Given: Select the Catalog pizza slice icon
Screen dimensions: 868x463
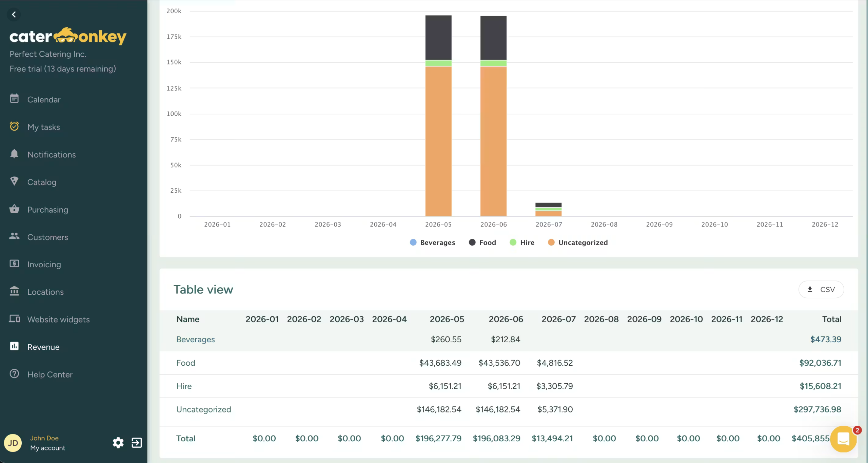Looking at the screenshot, I should click(14, 181).
